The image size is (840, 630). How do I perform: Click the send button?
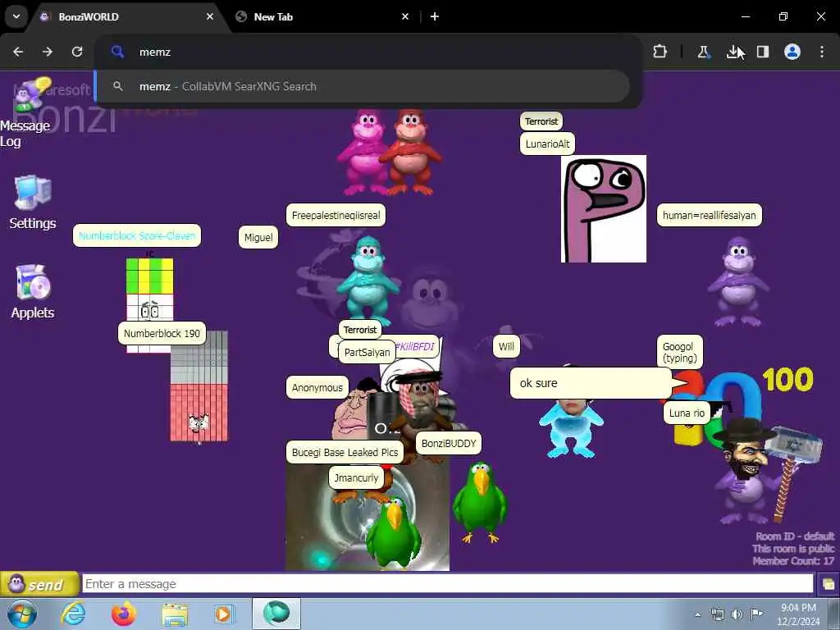click(39, 584)
